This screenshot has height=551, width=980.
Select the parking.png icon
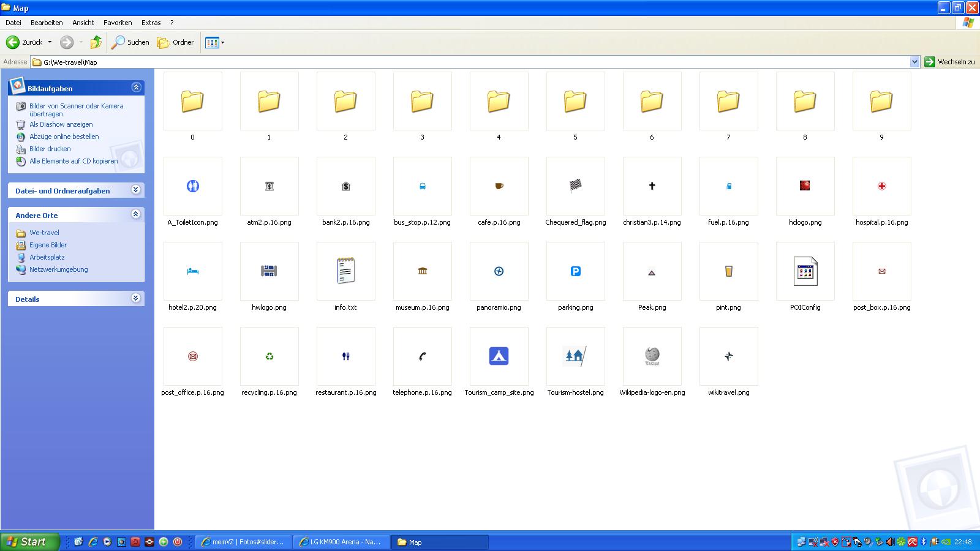point(576,271)
